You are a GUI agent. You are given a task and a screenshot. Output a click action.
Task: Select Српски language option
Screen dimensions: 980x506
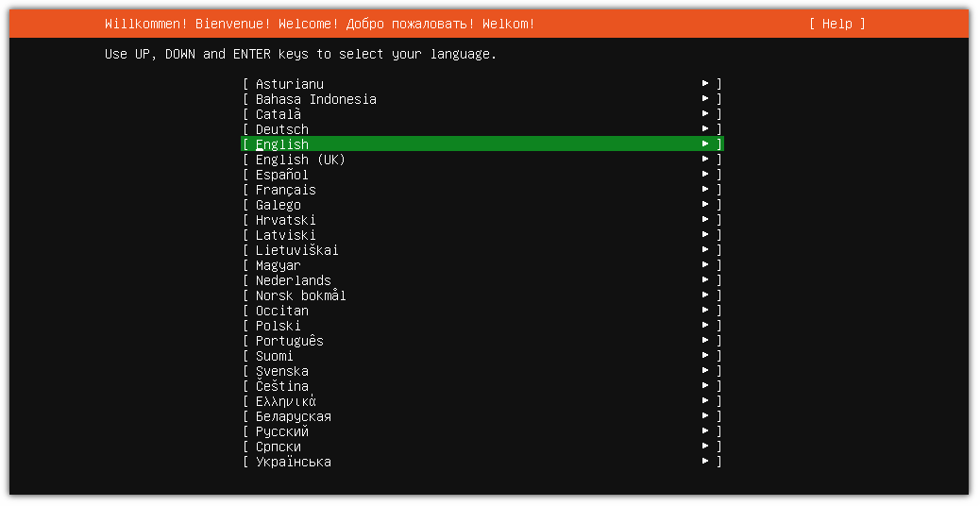[x=482, y=447]
